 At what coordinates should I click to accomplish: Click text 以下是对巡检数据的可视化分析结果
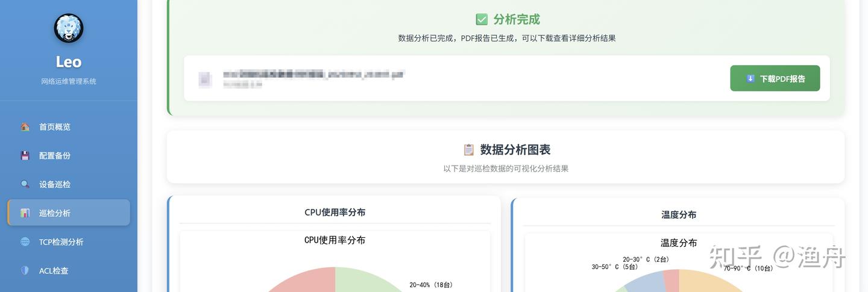506,169
